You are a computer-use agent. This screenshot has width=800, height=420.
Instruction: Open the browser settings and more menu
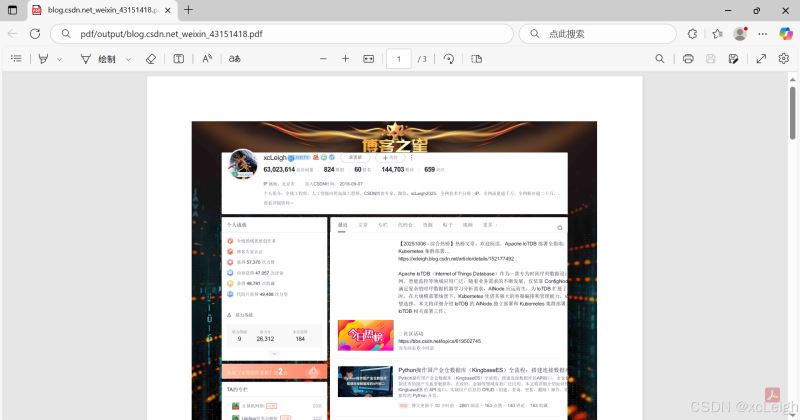[x=762, y=34]
